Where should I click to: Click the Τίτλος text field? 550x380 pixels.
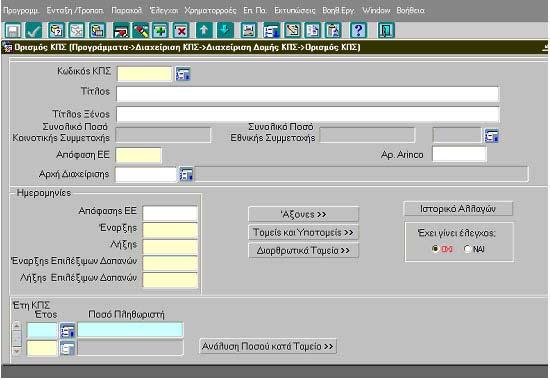coord(307,94)
